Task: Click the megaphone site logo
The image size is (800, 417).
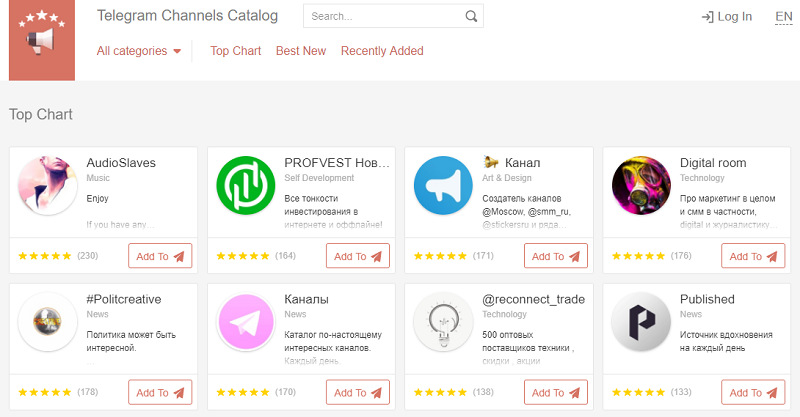Action: pos(41,40)
